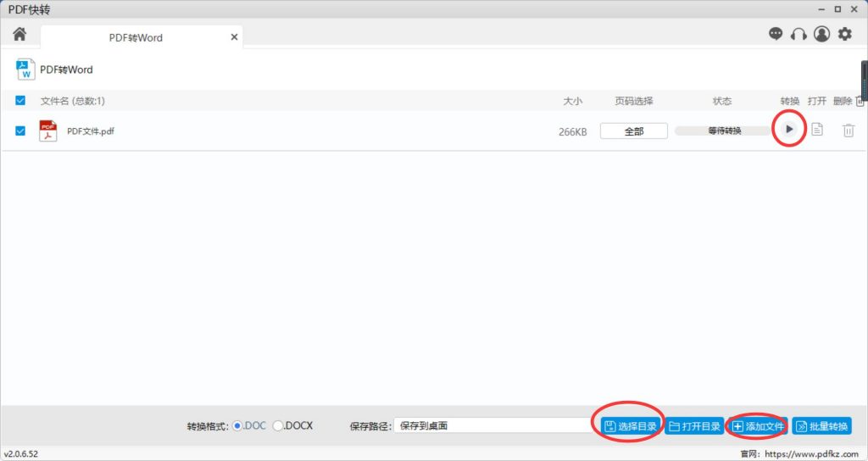
Task: Click the 等待转换 status progress bar
Action: (x=725, y=131)
